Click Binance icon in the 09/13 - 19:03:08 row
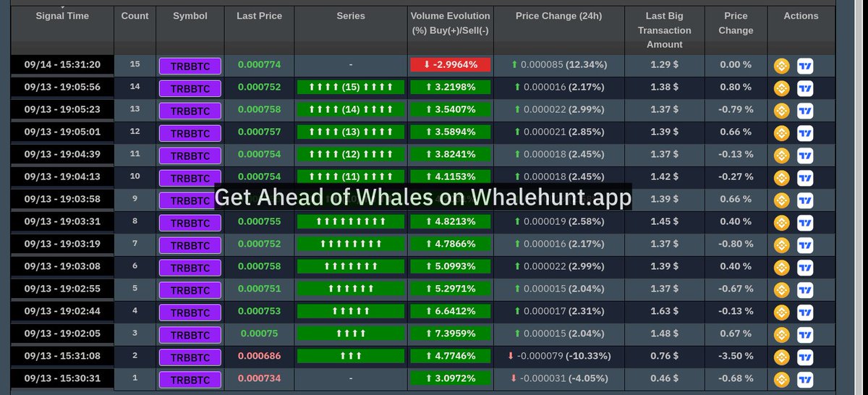868x395 pixels. click(x=781, y=268)
